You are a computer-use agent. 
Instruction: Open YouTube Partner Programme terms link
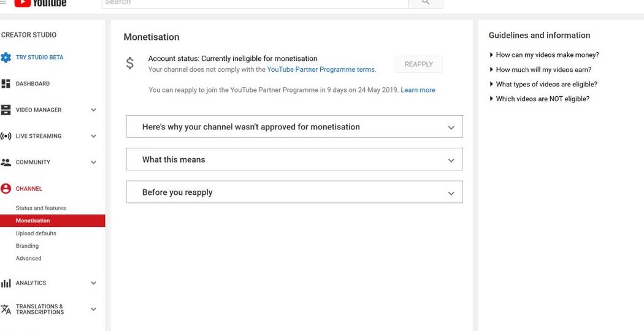pos(321,69)
